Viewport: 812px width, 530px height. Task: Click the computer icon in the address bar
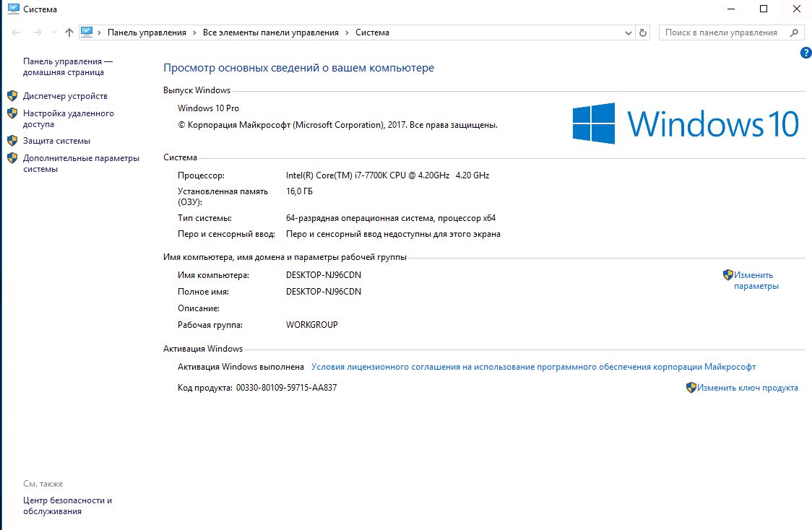[x=87, y=32]
